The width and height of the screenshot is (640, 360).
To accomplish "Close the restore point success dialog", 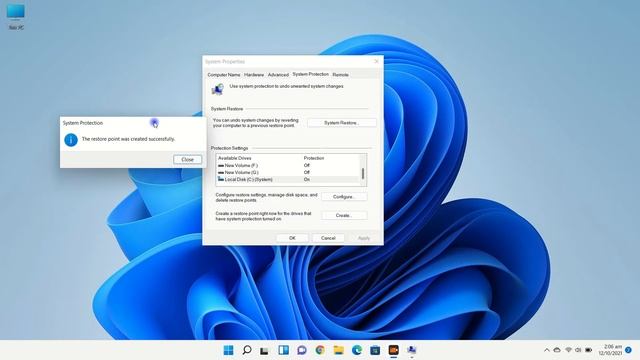I will click(x=187, y=160).
